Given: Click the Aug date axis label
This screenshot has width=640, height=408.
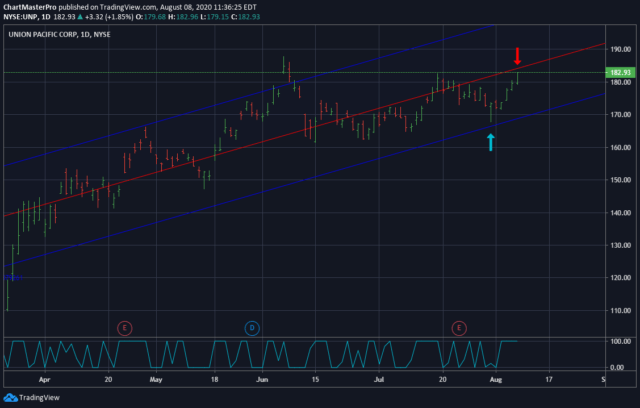Looking at the screenshot, I should pos(496,379).
